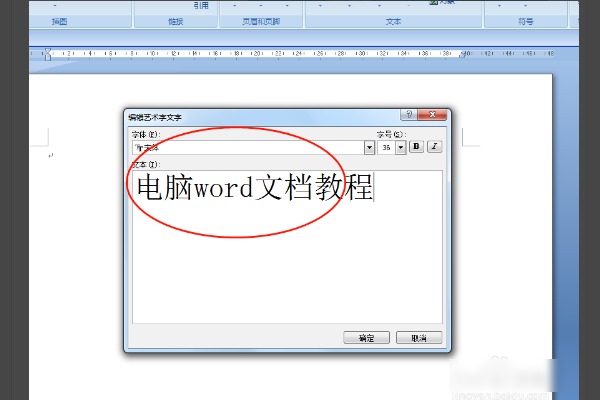
Task: Open the help question mark button in dialog
Action: pos(409,114)
